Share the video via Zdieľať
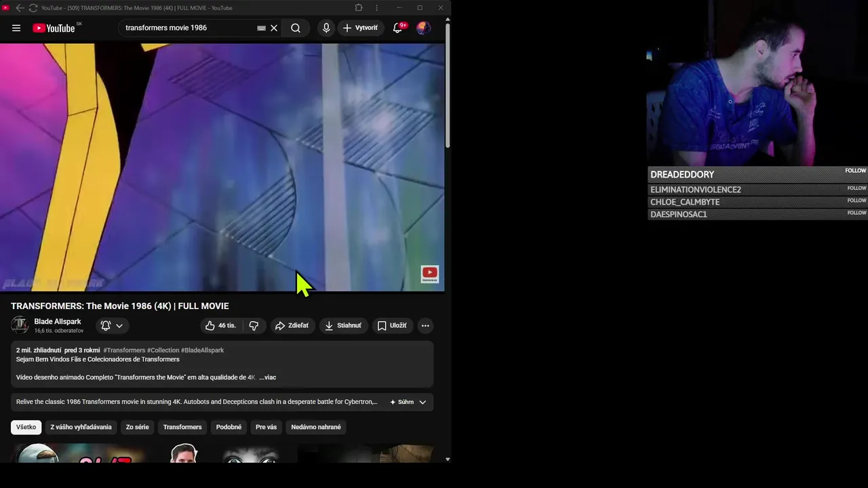868x488 pixels. tap(292, 325)
